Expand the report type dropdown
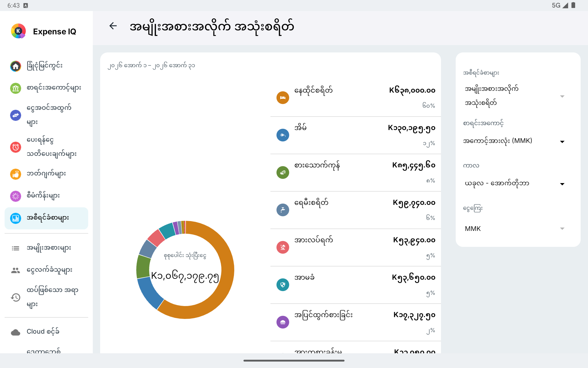This screenshot has width=588, height=368. (514, 96)
